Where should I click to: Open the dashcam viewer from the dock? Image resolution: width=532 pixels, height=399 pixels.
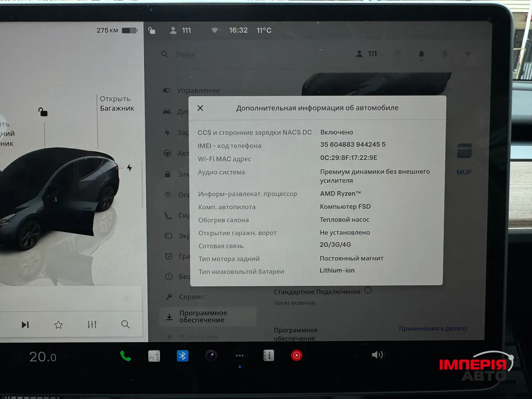pos(211,356)
